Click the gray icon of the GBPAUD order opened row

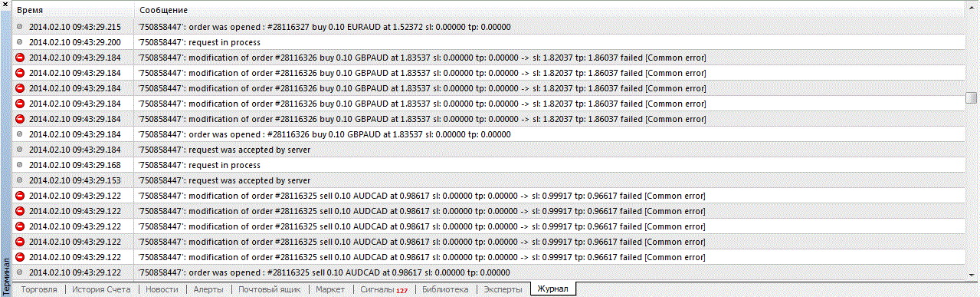[20, 134]
